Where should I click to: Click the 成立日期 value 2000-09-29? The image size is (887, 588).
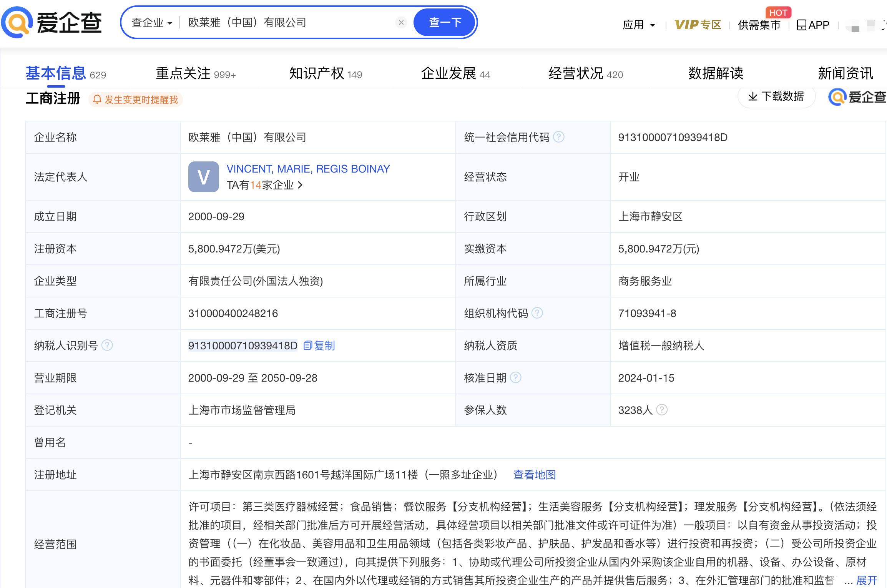216,216
